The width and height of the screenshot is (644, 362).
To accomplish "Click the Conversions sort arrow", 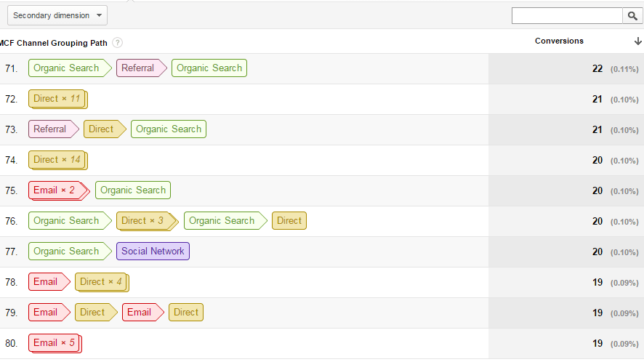I will click(637, 41).
